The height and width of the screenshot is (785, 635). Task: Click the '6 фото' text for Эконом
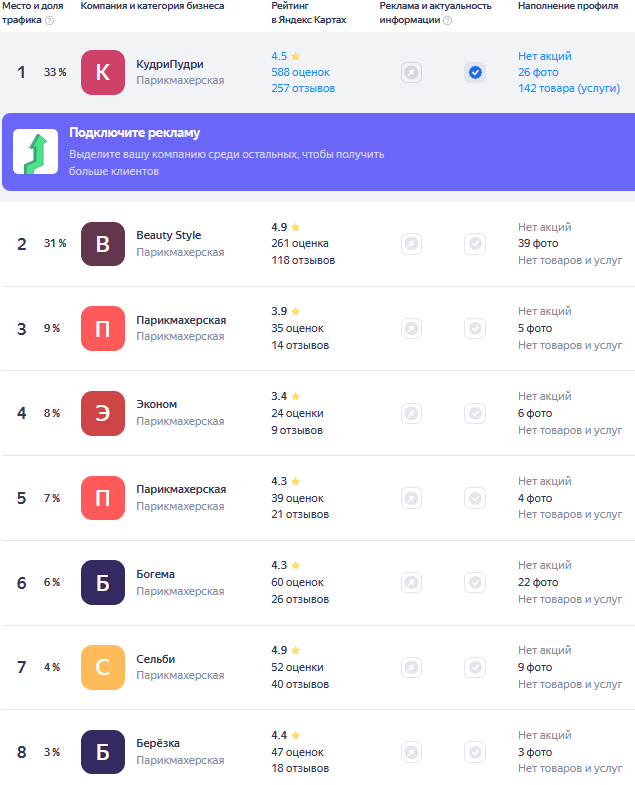(535, 414)
